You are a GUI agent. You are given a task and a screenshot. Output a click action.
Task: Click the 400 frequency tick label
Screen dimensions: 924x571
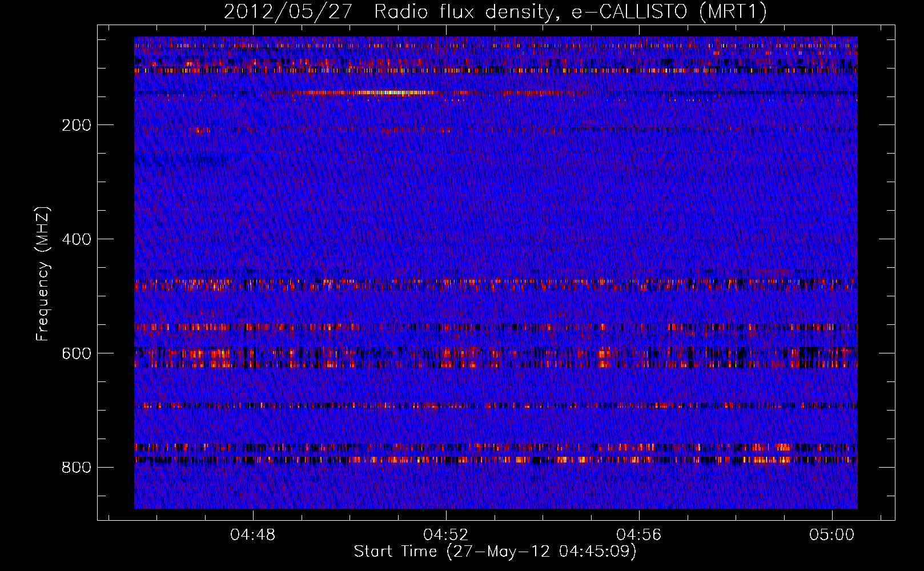click(x=77, y=239)
